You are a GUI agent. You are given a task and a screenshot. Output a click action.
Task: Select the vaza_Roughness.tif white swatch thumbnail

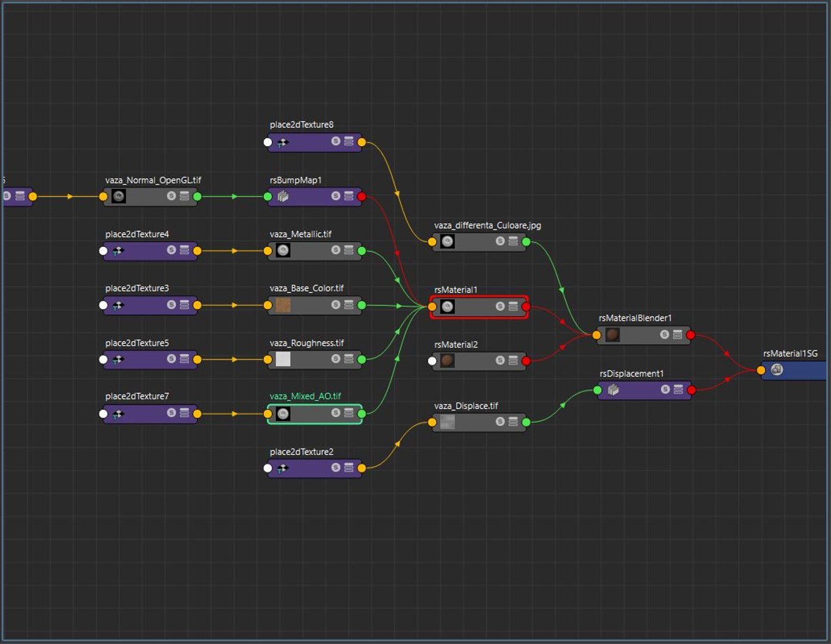[x=283, y=359]
